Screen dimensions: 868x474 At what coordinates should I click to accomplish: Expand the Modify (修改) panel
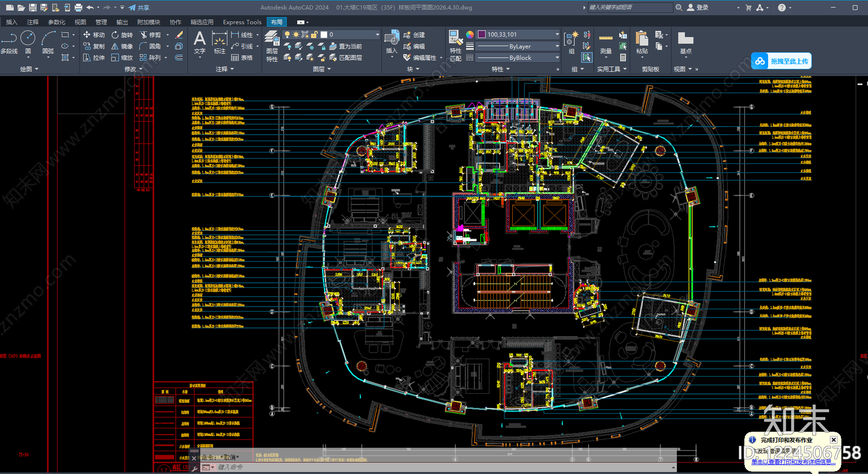pos(133,69)
